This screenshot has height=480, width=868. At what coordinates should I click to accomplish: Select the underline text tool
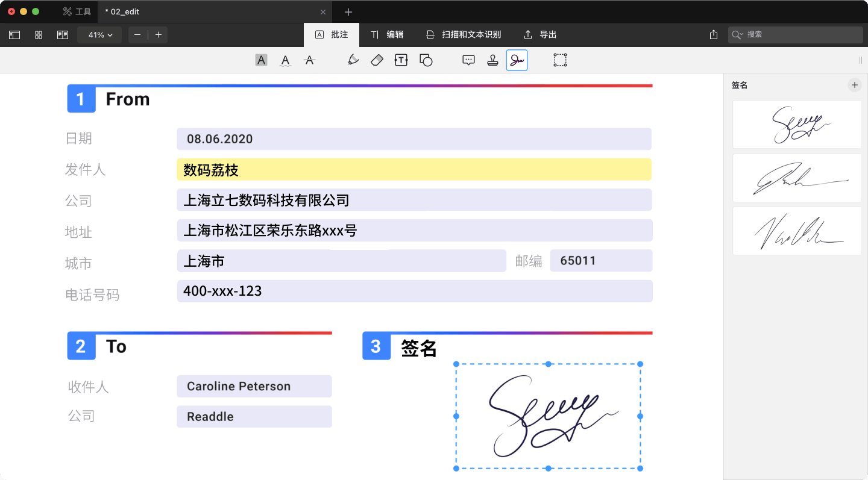pyautogui.click(x=286, y=60)
